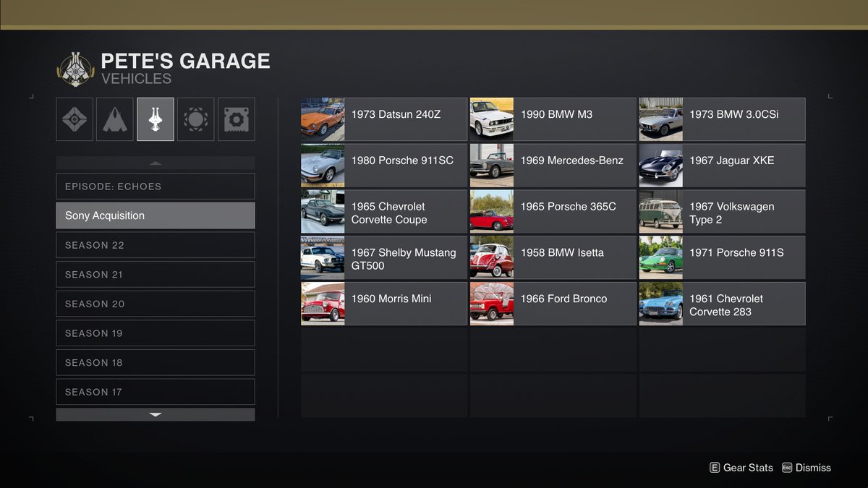Dismiss the garage screen

[x=813, y=468]
